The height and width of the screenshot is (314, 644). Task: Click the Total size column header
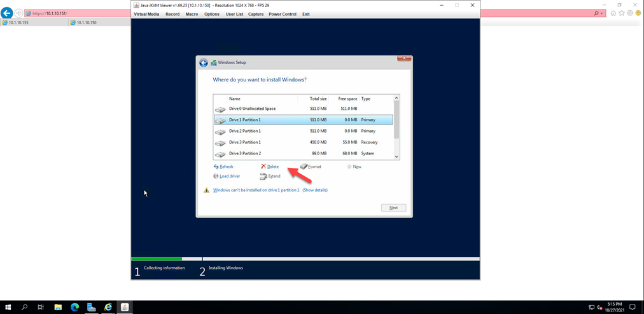pos(318,99)
